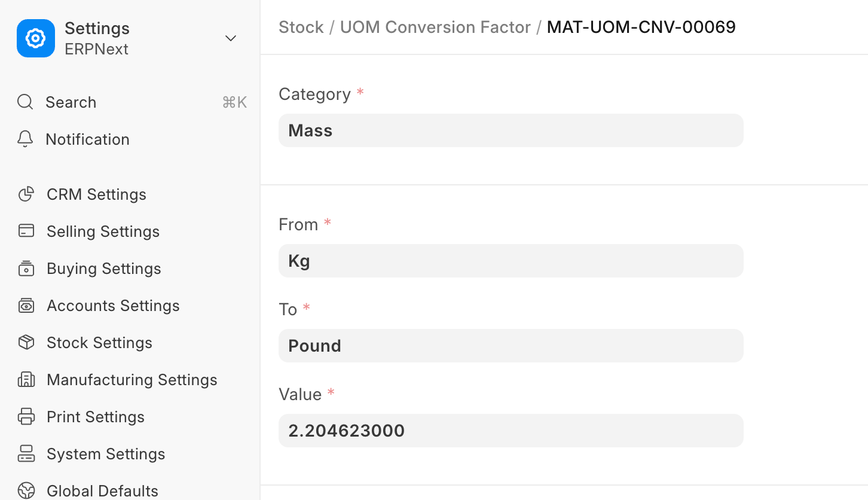The height and width of the screenshot is (500, 868).
Task: Click the Buying Settings icon
Action: coord(26,269)
